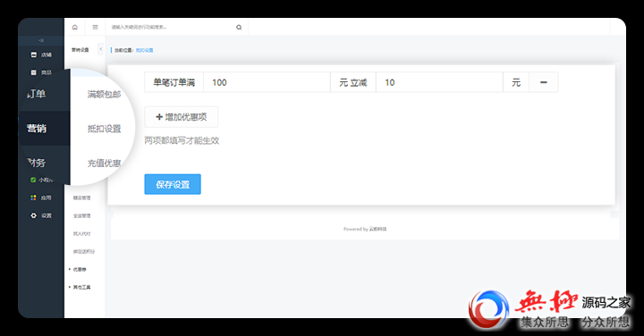The width and height of the screenshot is (644, 336).
Task: Open 商品 in the dark sidebar
Action: click(x=41, y=72)
